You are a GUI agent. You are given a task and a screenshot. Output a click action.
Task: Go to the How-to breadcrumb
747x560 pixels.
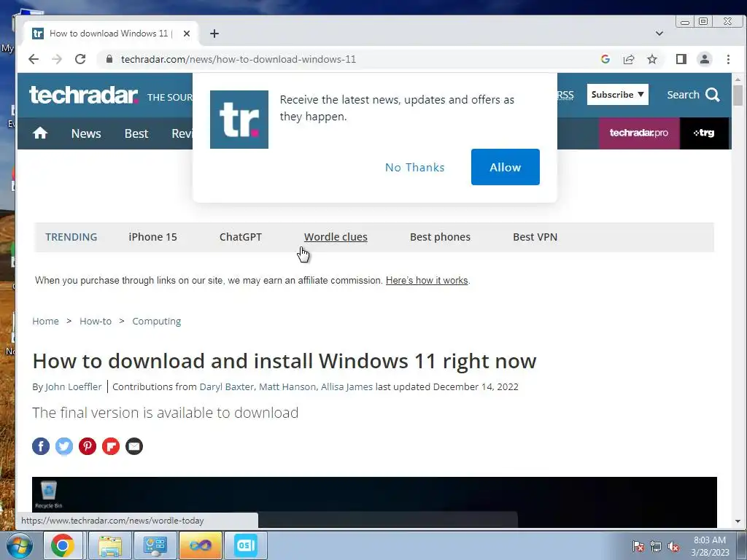[x=96, y=321]
